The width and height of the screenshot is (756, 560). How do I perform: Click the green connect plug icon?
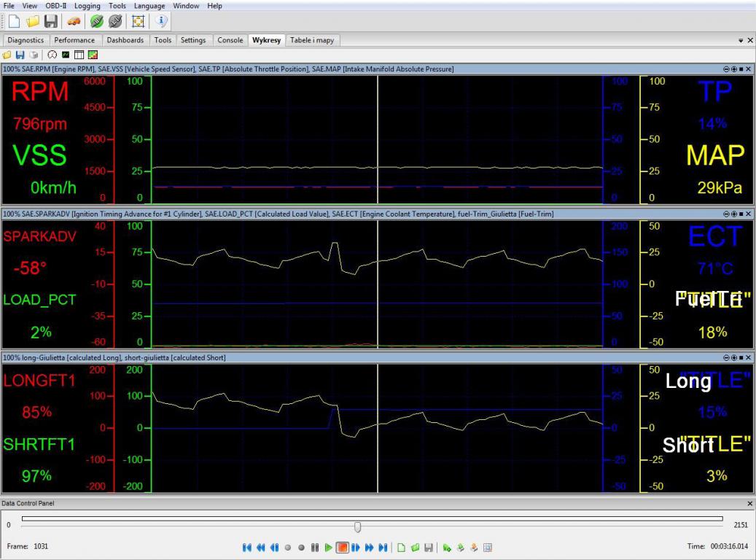97,21
